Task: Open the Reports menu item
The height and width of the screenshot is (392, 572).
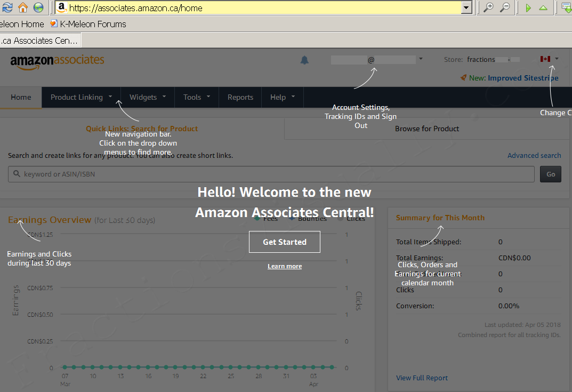Action: click(240, 98)
